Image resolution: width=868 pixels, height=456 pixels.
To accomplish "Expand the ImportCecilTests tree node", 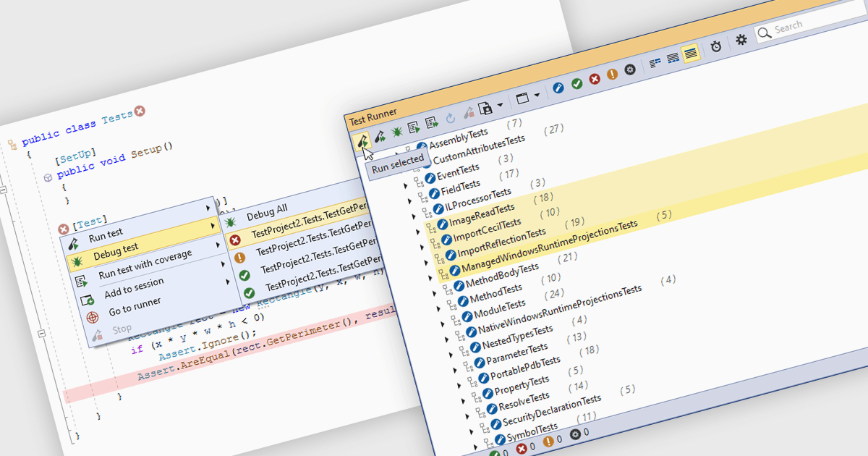I will pyautogui.click(x=422, y=247).
